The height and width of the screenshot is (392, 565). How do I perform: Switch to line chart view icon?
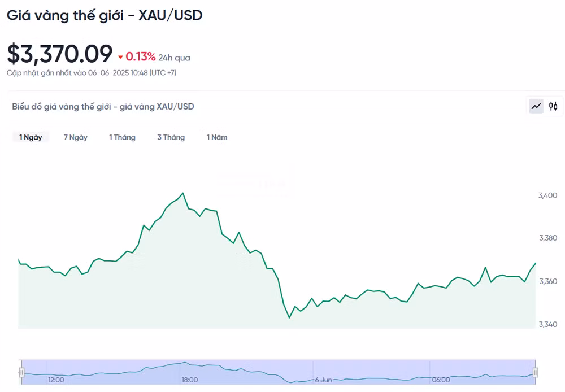[536, 106]
